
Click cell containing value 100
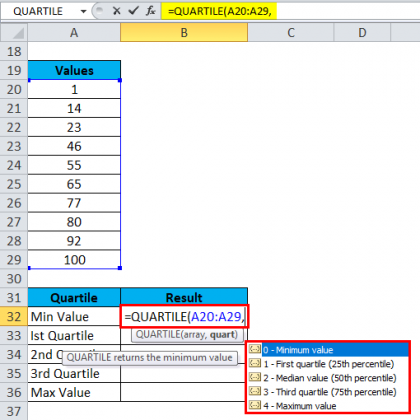[74, 260]
